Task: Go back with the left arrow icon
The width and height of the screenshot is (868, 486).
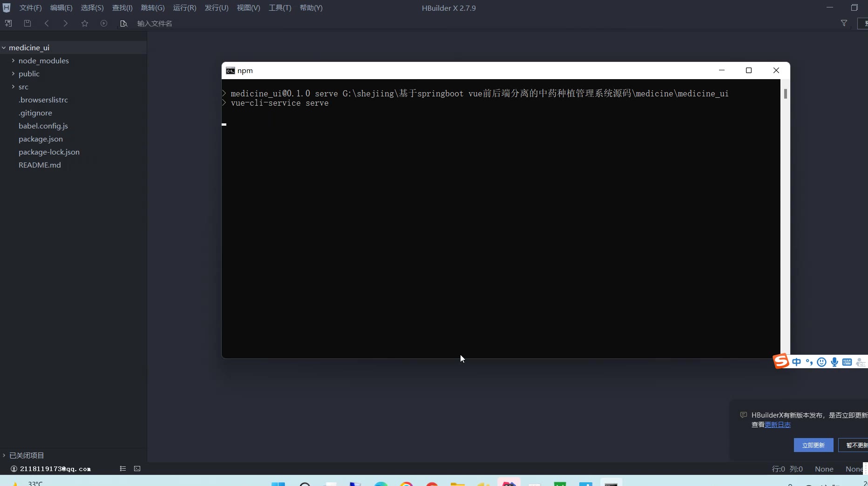Action: (47, 23)
